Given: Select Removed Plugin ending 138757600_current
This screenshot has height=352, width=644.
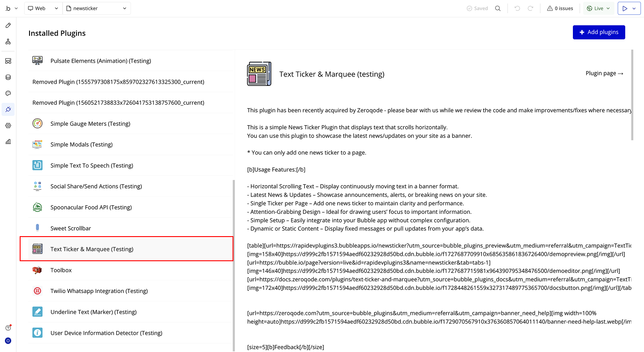Looking at the screenshot, I should [131, 102].
